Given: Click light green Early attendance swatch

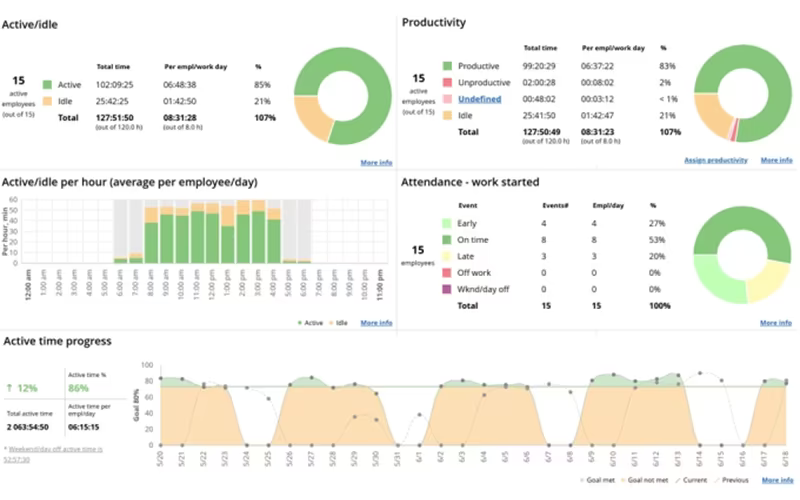Looking at the screenshot, I should coord(446,223).
